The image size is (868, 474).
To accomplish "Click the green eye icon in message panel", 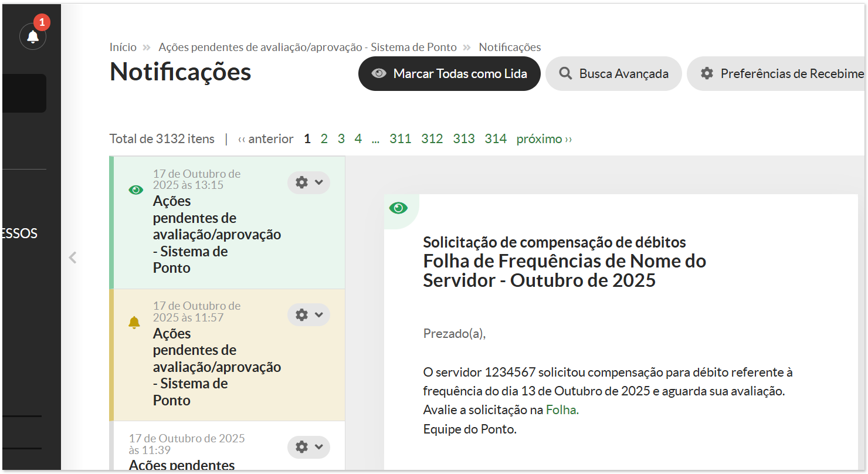I will coord(398,208).
